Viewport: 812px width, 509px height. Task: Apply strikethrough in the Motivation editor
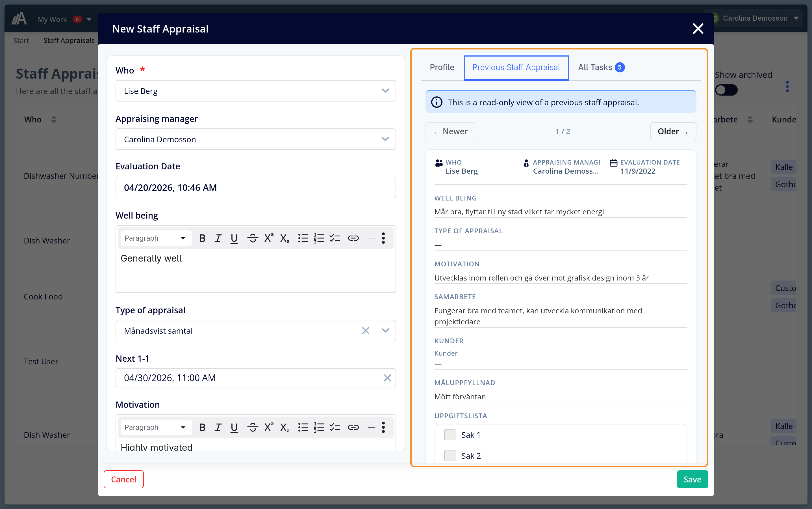253,427
